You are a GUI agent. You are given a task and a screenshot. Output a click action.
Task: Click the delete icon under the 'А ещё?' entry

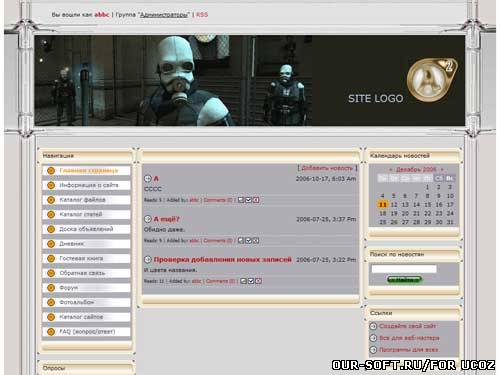click(256, 241)
